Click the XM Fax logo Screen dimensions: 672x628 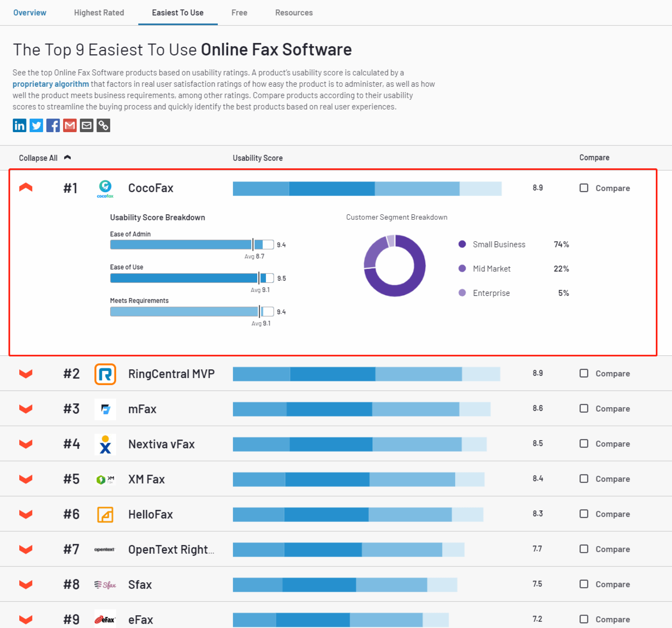pyautogui.click(x=105, y=479)
